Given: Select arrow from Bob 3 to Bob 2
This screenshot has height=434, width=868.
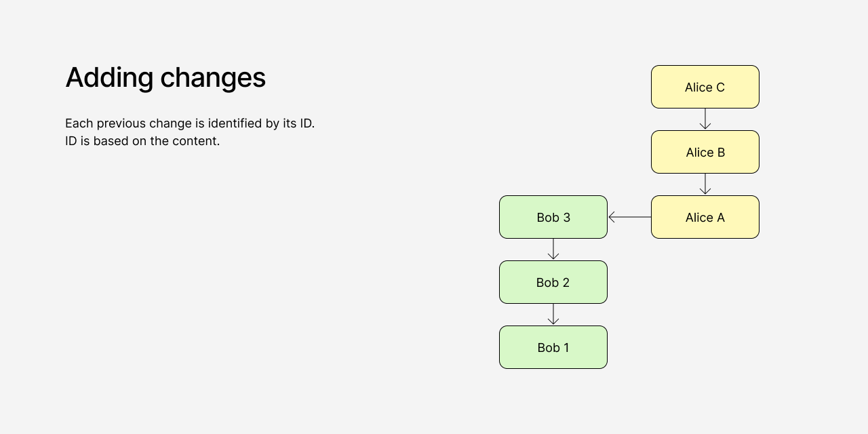Looking at the screenshot, I should pos(553,249).
